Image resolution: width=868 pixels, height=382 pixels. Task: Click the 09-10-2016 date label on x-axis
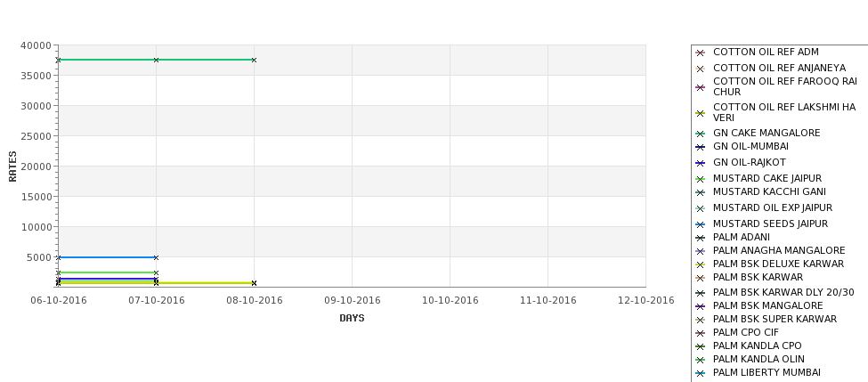[352, 301]
